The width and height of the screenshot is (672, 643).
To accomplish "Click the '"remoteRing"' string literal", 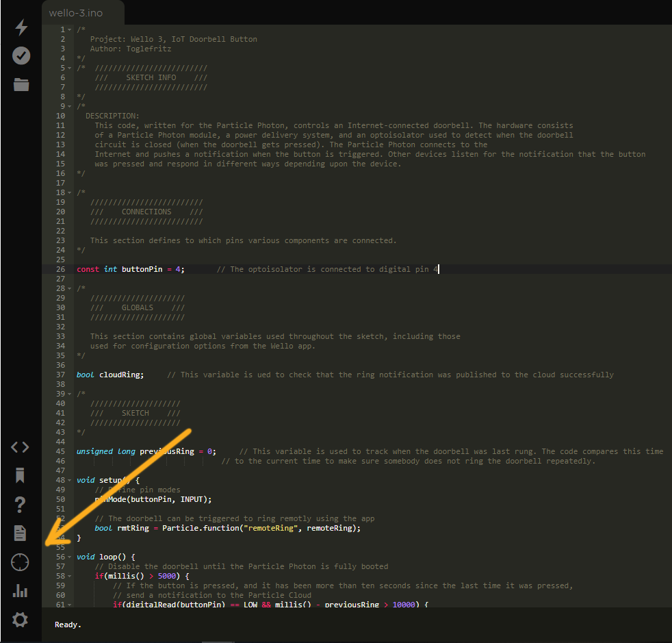I will [x=270, y=528].
